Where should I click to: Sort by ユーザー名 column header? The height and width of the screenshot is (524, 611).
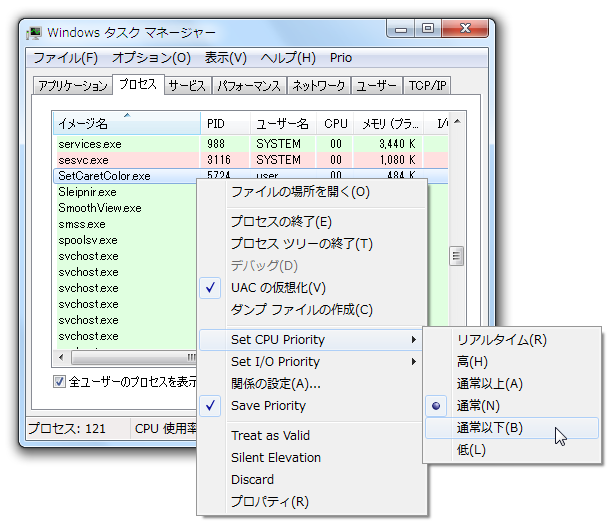click(283, 124)
